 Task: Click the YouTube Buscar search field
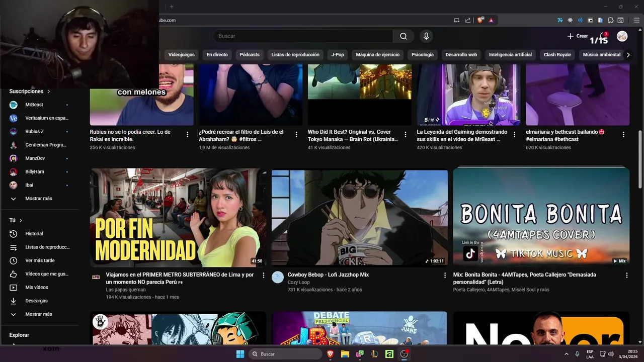pyautogui.click(x=303, y=36)
